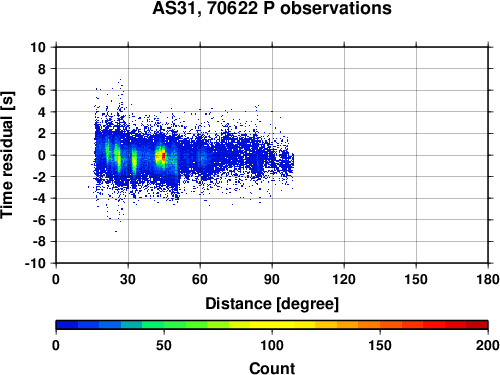Click the y-axis tick label 10
500x375 pixels.
pos(38,47)
